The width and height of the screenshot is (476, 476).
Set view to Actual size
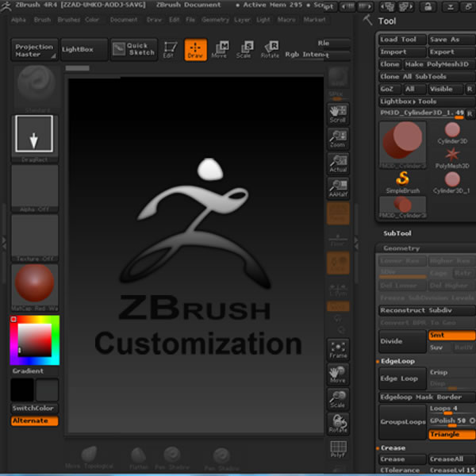(338, 163)
